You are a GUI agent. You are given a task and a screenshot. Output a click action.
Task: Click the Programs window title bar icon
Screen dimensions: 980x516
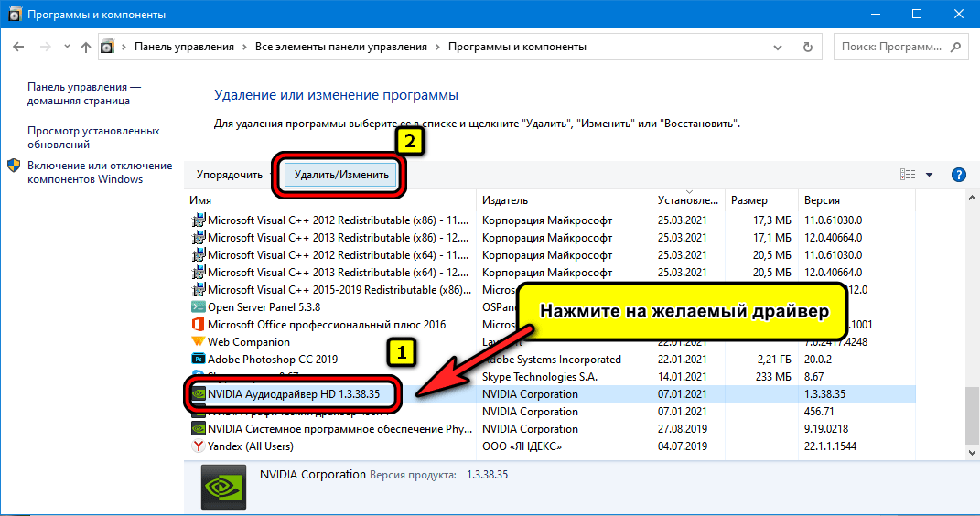point(15,14)
